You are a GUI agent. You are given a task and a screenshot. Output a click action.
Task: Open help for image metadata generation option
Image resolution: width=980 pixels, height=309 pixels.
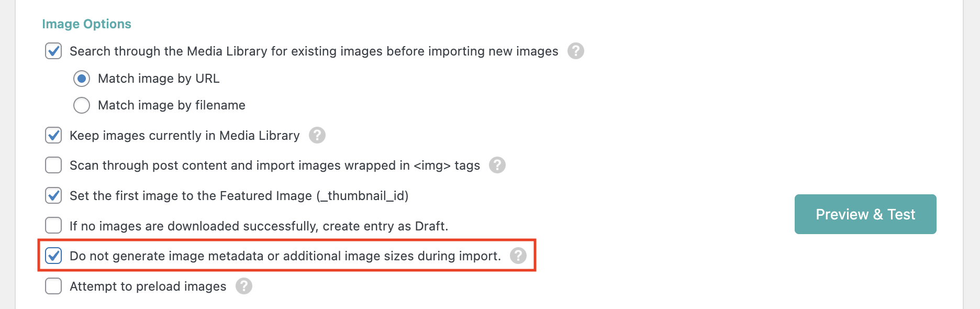(x=518, y=256)
